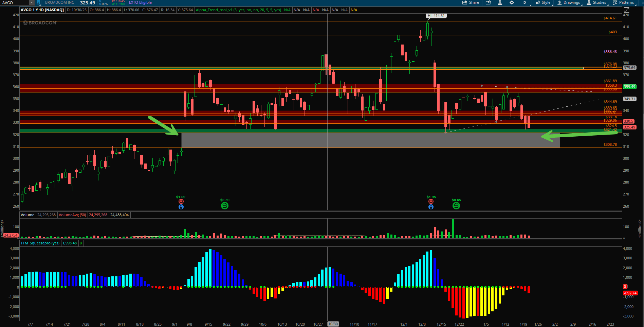Screen dimensions: 644x327
Task: Click the EXTO Eligible label
Action: point(140,3)
